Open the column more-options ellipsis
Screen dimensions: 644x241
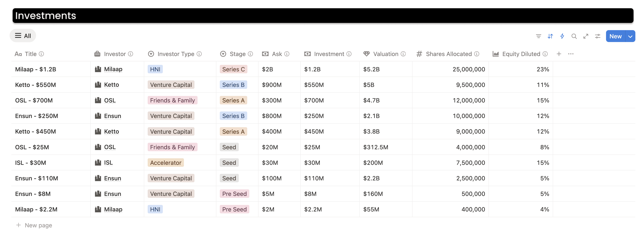[571, 54]
